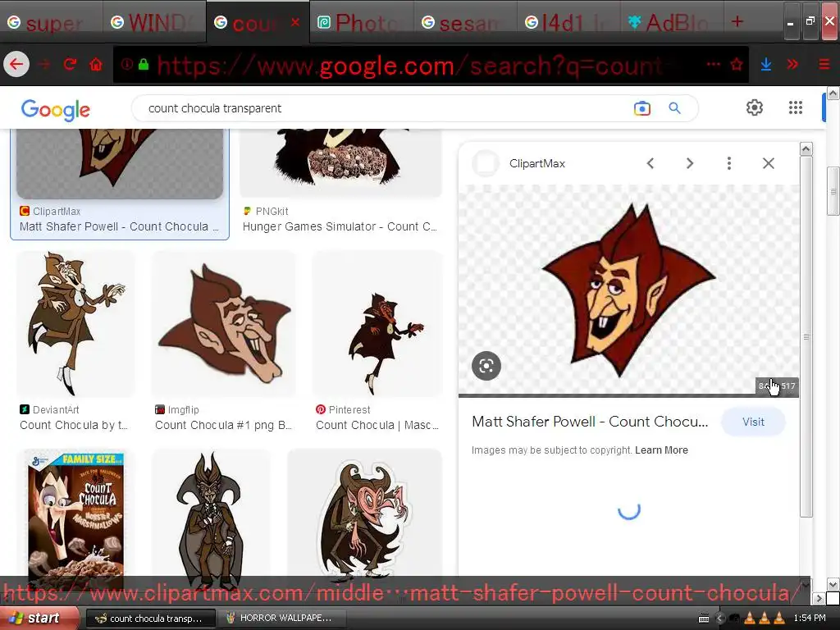Show next image in preview panel

690,163
